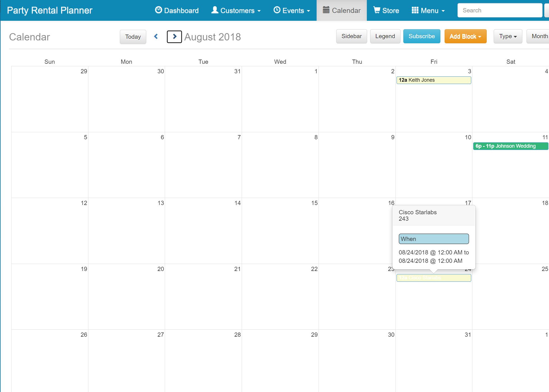
Task: Click the Wed column header
Action: (280, 62)
